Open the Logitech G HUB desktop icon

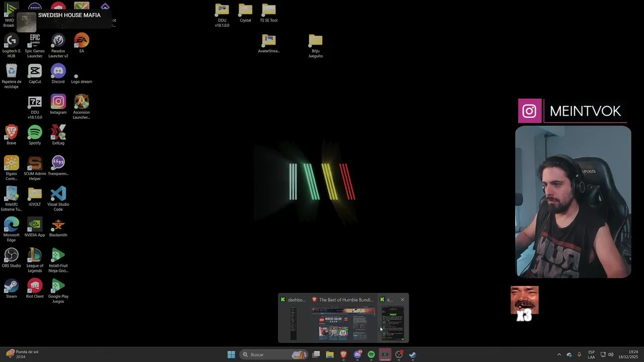tap(11, 45)
